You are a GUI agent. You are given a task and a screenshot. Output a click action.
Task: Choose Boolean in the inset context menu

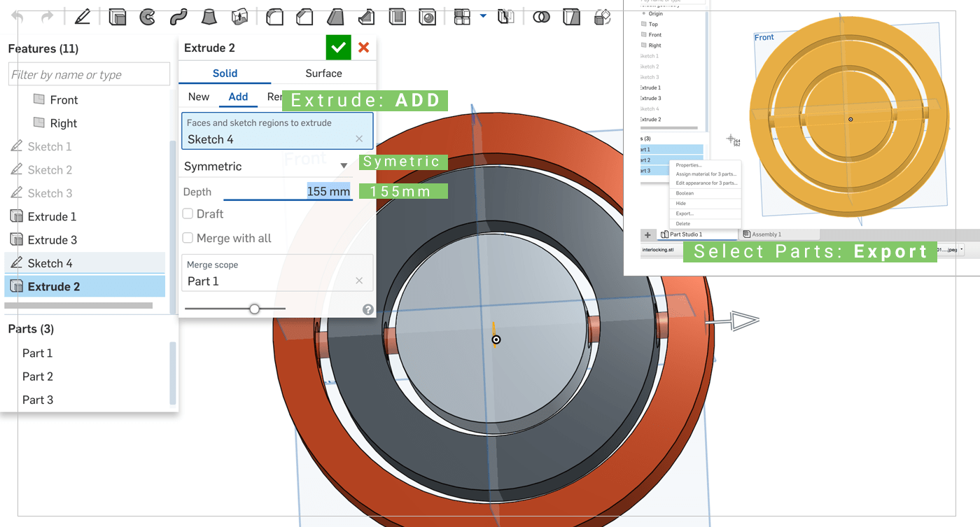pos(685,193)
